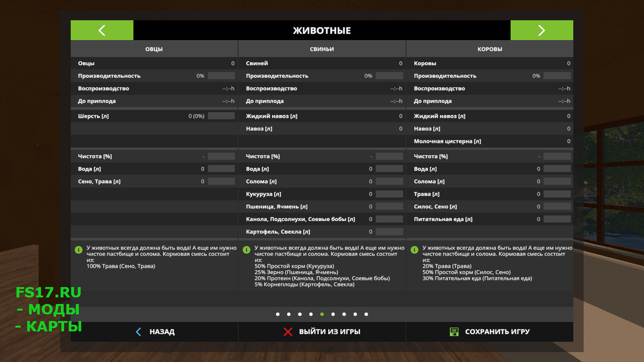644x362 pixels.
Task: Click cows Производительность progress bar
Action: (x=557, y=76)
